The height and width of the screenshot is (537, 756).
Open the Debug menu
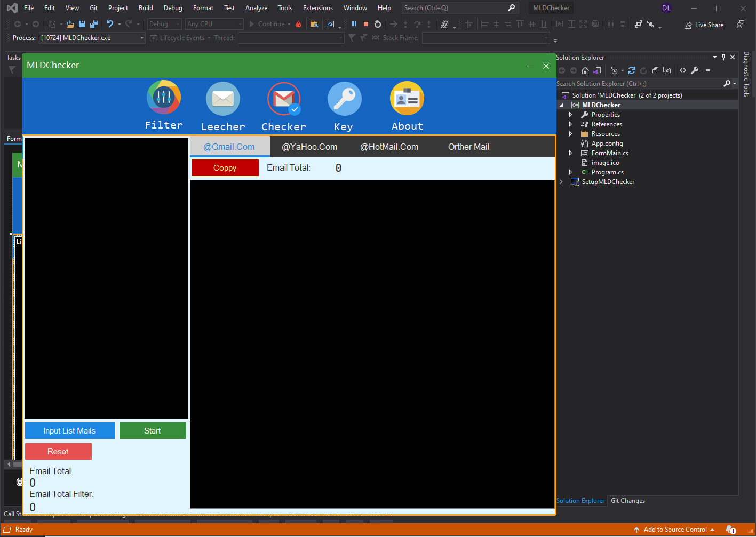173,8
